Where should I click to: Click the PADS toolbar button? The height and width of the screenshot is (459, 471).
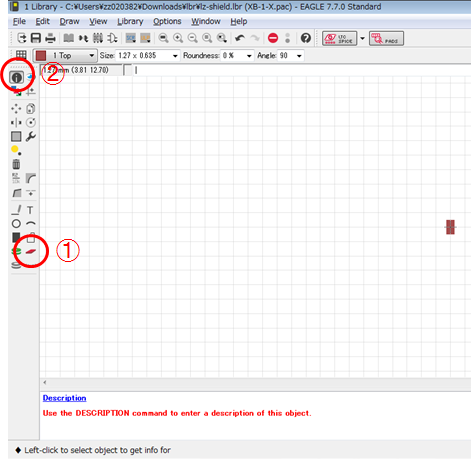(x=386, y=38)
